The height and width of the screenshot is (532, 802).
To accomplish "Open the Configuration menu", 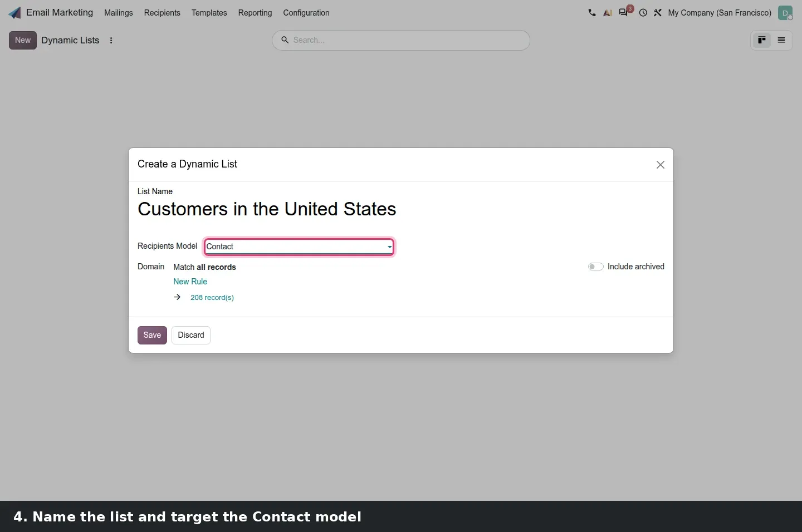I will 306,13.
